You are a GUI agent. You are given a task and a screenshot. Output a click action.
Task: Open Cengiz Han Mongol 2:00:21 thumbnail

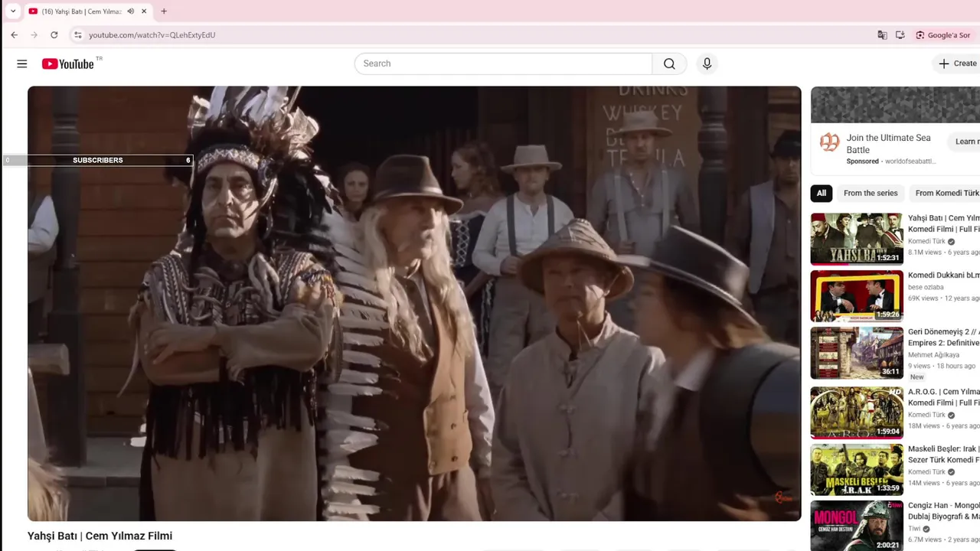(x=857, y=526)
